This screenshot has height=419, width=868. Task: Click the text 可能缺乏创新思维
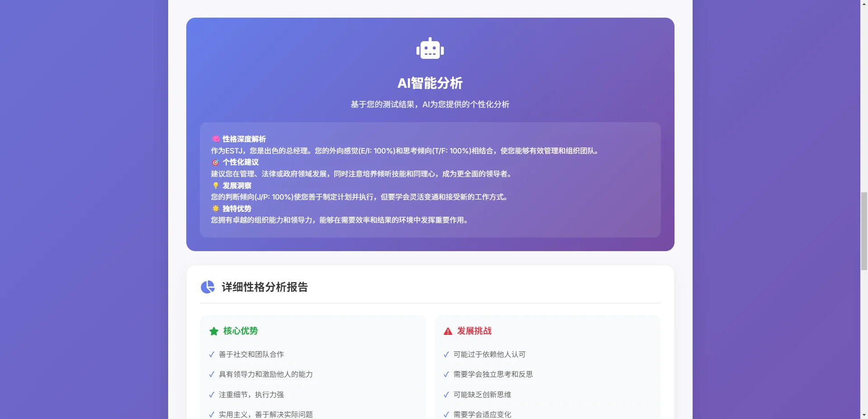pos(482,395)
